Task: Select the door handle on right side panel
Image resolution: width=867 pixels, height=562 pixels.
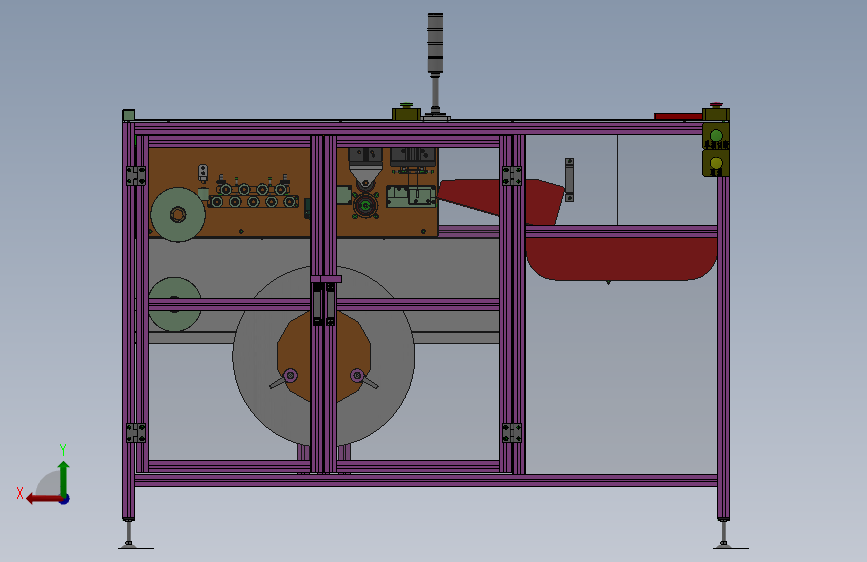Action: click(569, 180)
